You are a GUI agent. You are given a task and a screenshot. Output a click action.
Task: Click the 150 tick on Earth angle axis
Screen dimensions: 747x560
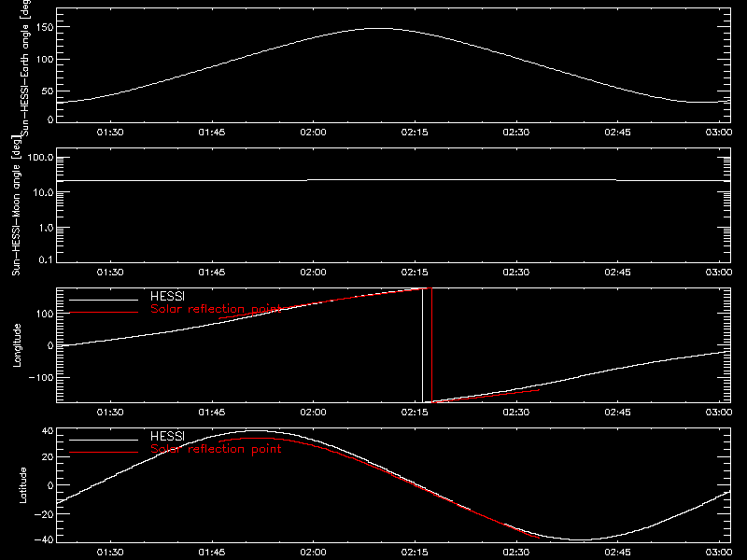44,28
